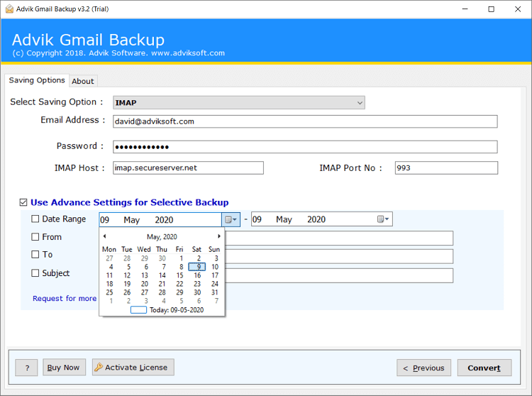Pick May 15 in the calendar
Screen dimensions: 532x396
coord(179,275)
